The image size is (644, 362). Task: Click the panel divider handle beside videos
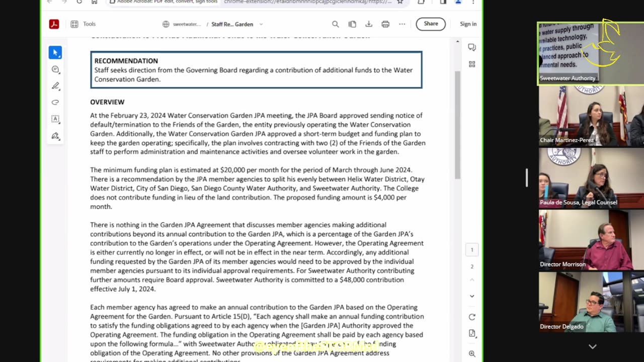527,177
